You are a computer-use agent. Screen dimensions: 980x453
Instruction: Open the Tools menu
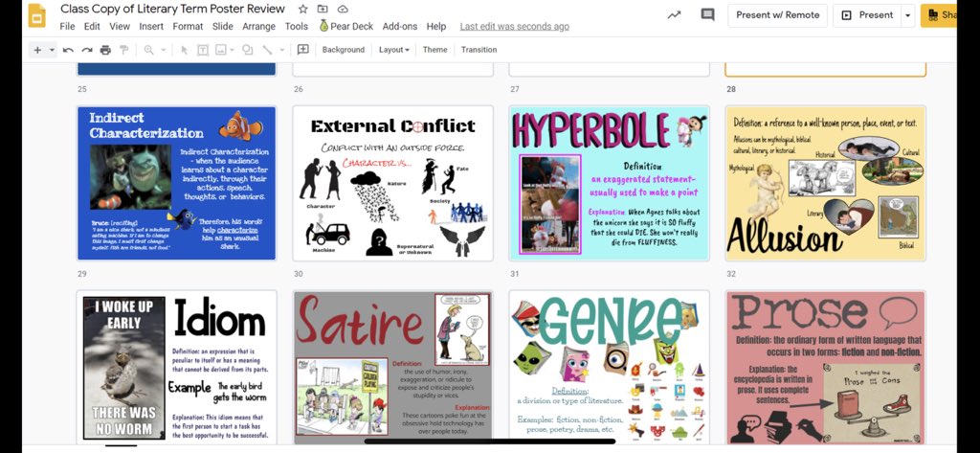click(297, 26)
